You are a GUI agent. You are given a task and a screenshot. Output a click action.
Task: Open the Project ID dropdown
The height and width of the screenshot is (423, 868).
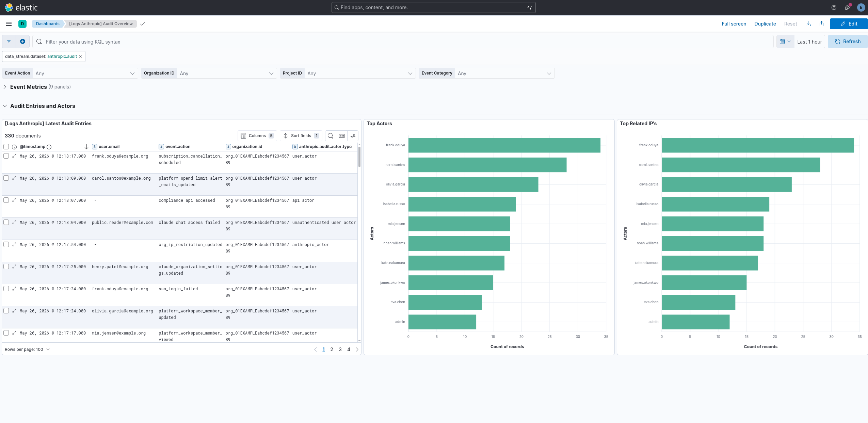pyautogui.click(x=360, y=73)
